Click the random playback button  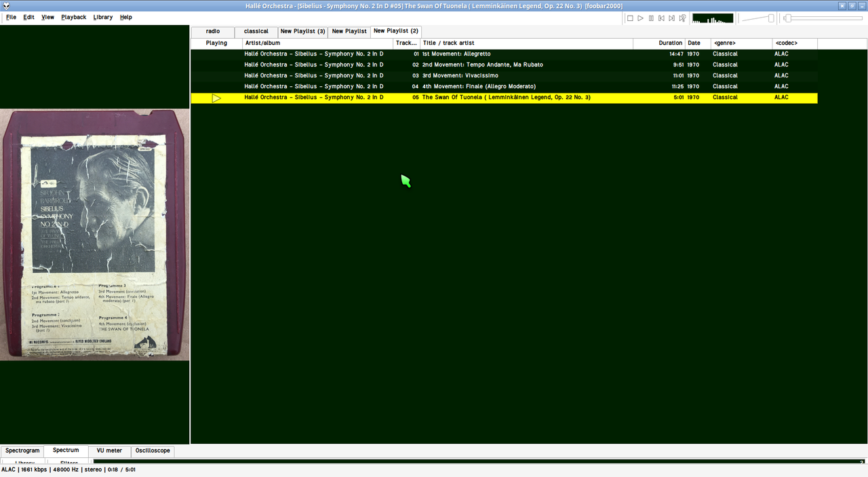(682, 18)
